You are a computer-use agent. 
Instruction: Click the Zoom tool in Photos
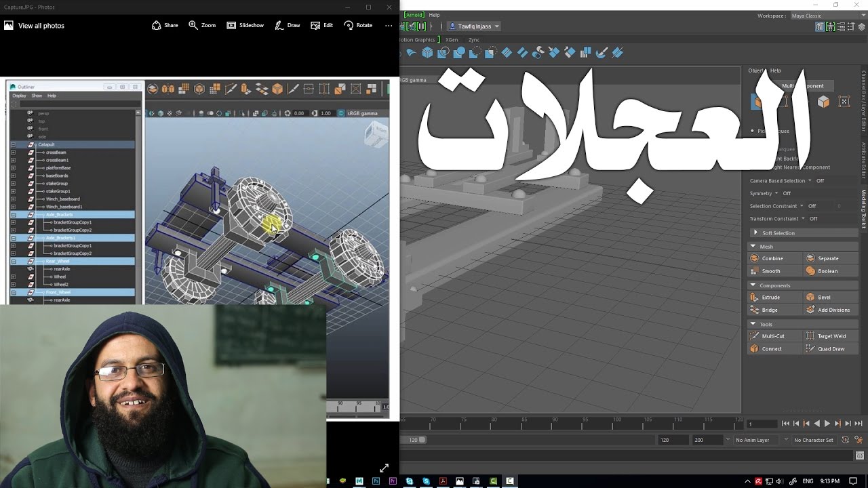(x=202, y=25)
